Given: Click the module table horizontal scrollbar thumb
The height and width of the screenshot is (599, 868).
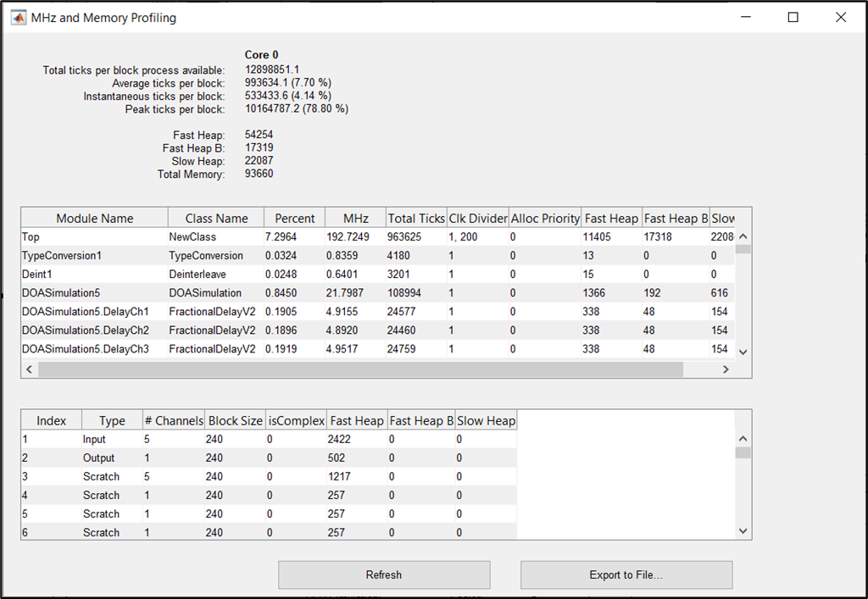Looking at the screenshot, I should 360,369.
